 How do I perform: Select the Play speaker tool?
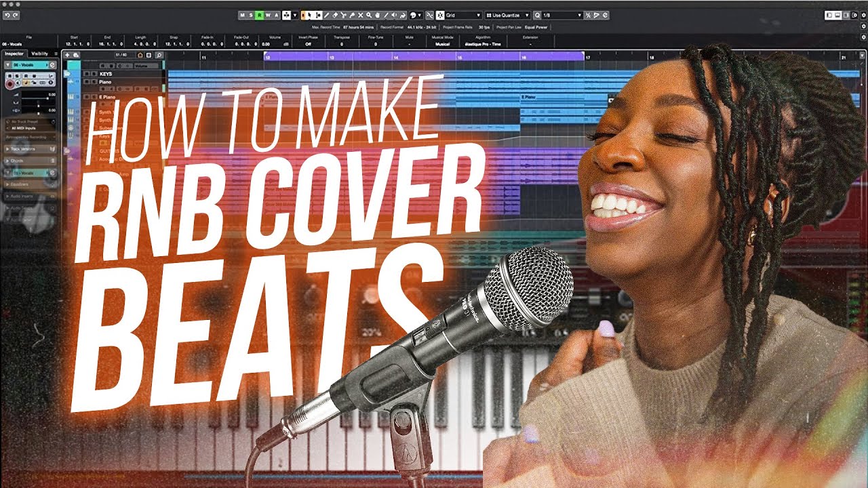[x=393, y=15]
